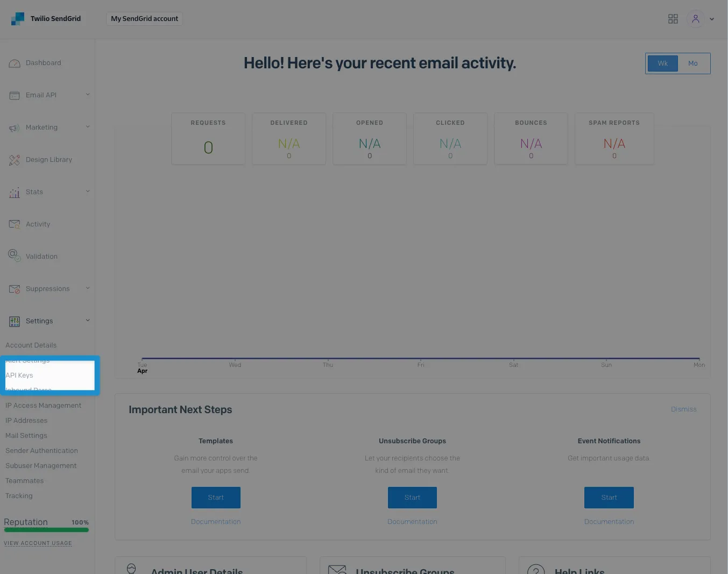Open Account Details under Settings
The image size is (728, 574).
pos(31,345)
